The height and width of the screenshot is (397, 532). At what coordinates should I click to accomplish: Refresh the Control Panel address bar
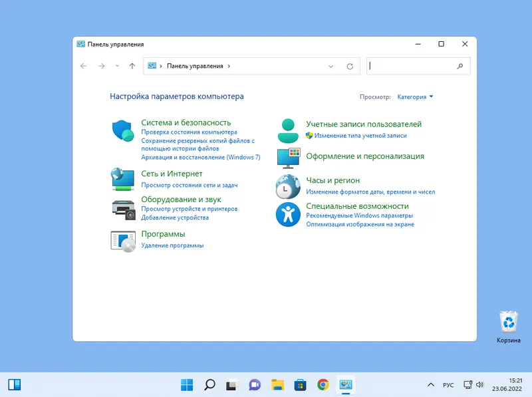(350, 66)
